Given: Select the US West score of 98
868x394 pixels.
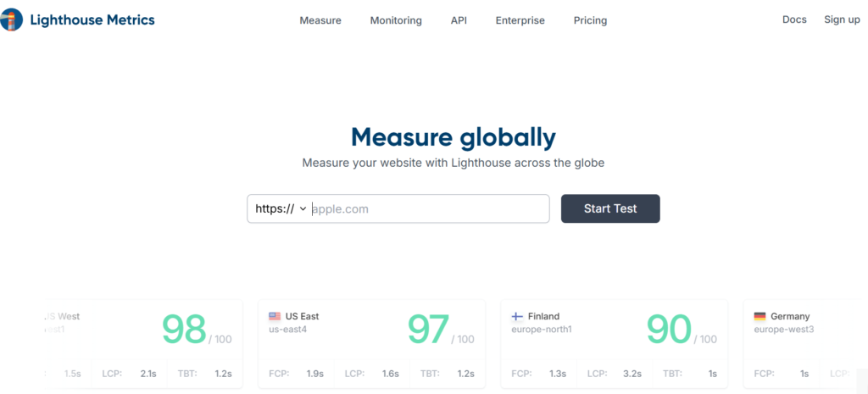Looking at the screenshot, I should click(184, 329).
